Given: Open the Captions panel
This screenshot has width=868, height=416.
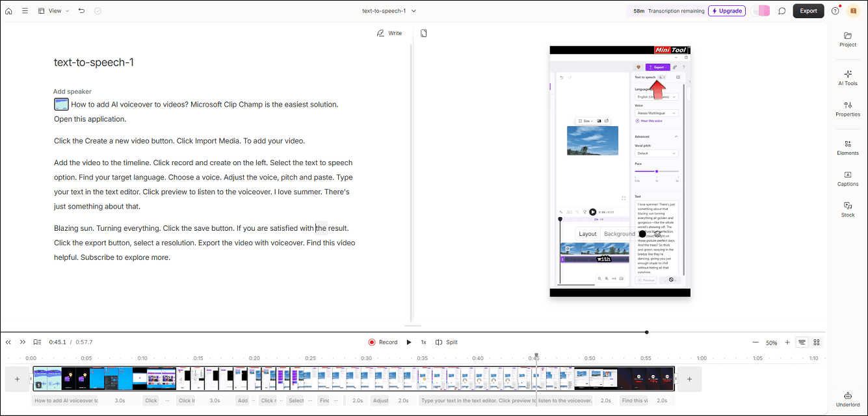Looking at the screenshot, I should click(847, 179).
